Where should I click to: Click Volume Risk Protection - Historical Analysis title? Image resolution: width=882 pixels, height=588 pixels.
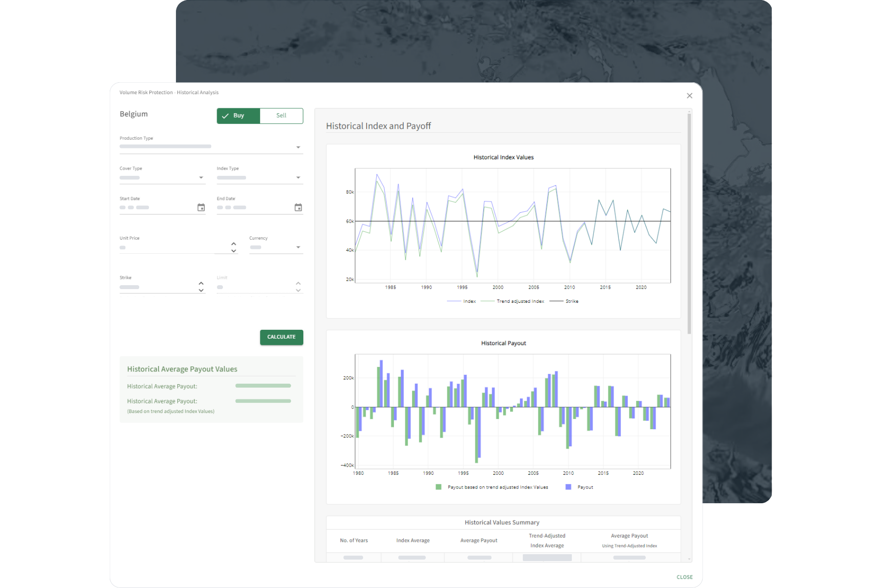pyautogui.click(x=169, y=92)
